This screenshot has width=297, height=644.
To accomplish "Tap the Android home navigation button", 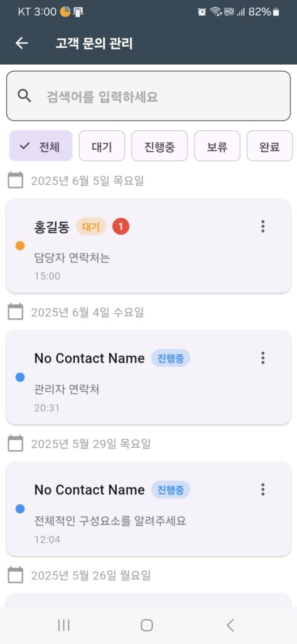I will click(x=147, y=625).
